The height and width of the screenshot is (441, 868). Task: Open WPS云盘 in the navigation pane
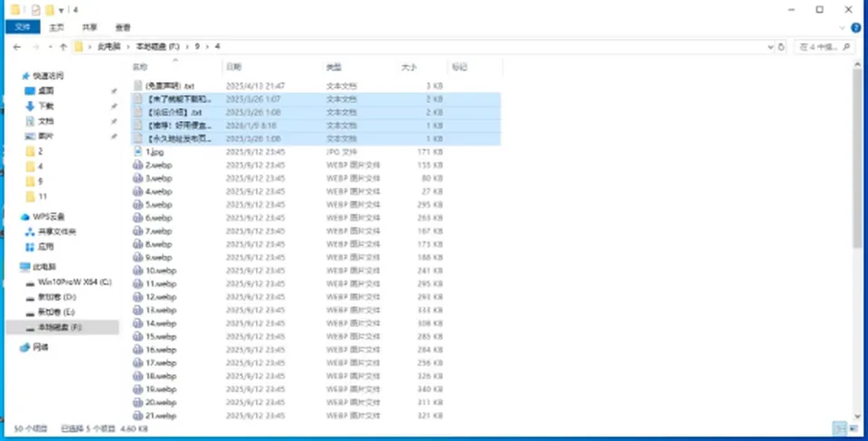point(49,217)
